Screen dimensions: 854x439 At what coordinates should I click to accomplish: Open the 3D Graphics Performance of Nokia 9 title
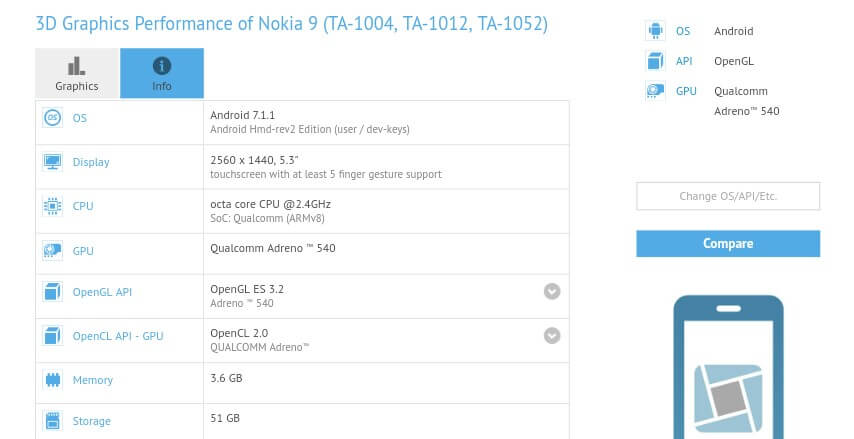point(291,24)
